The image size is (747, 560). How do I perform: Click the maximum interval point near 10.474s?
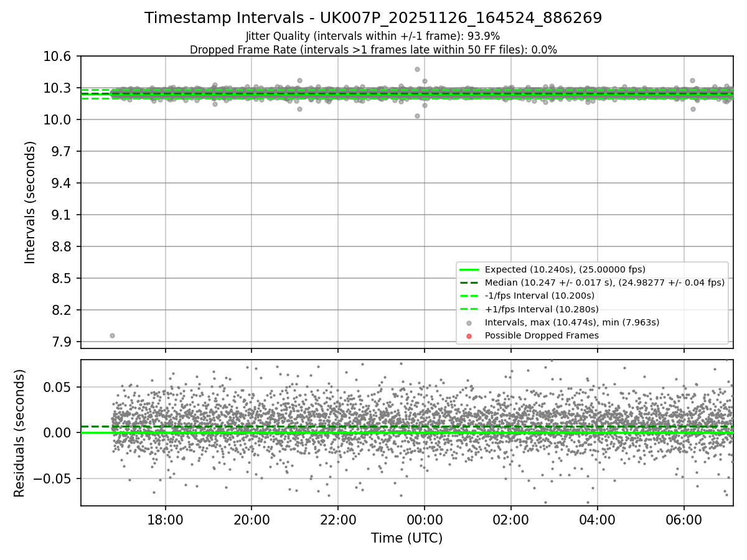point(417,69)
